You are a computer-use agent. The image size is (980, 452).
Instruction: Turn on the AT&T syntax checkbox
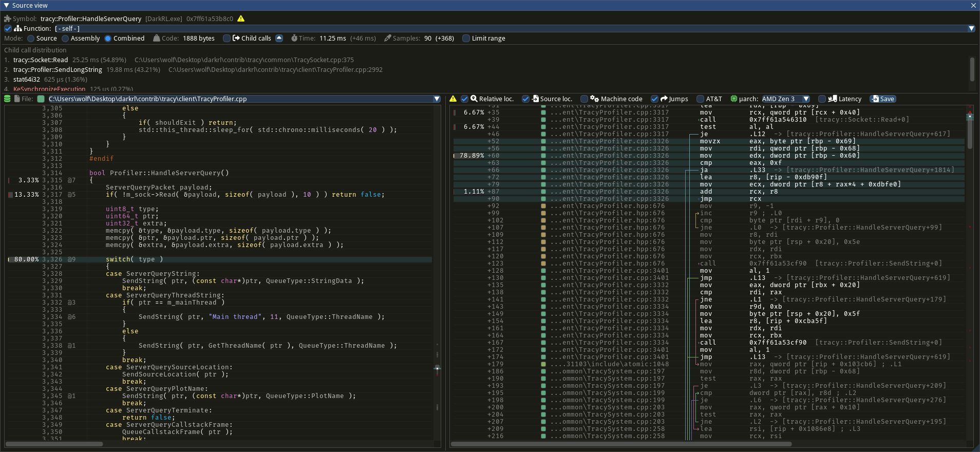(x=700, y=99)
